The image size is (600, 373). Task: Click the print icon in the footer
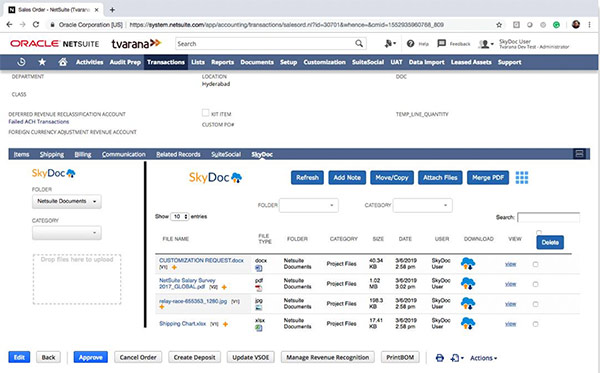440,358
